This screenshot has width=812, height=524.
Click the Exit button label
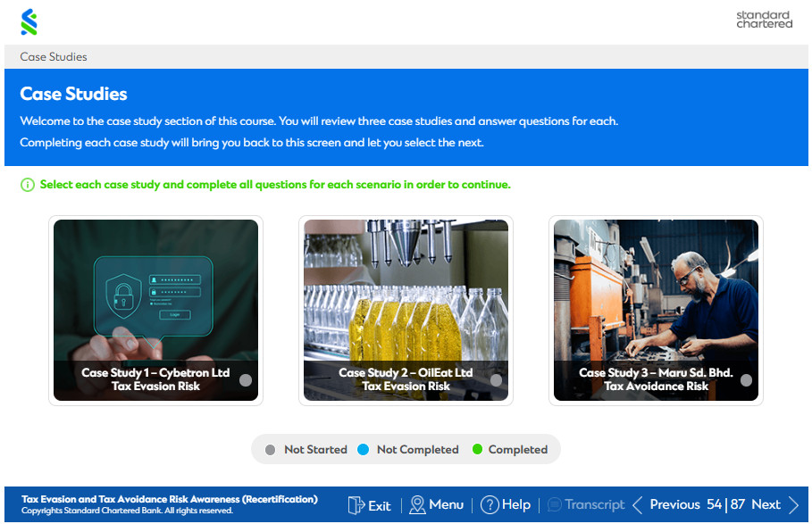click(379, 505)
